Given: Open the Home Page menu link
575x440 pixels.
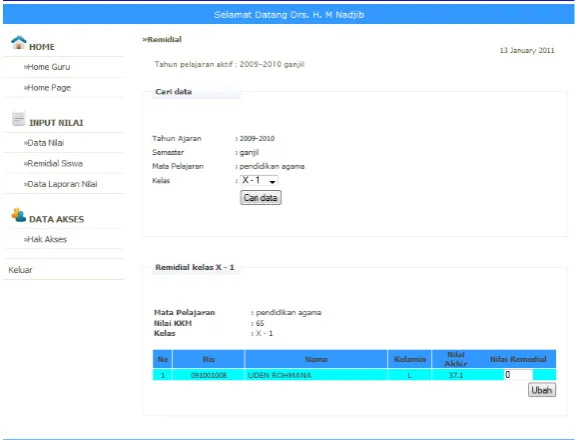Looking at the screenshot, I should point(47,88).
